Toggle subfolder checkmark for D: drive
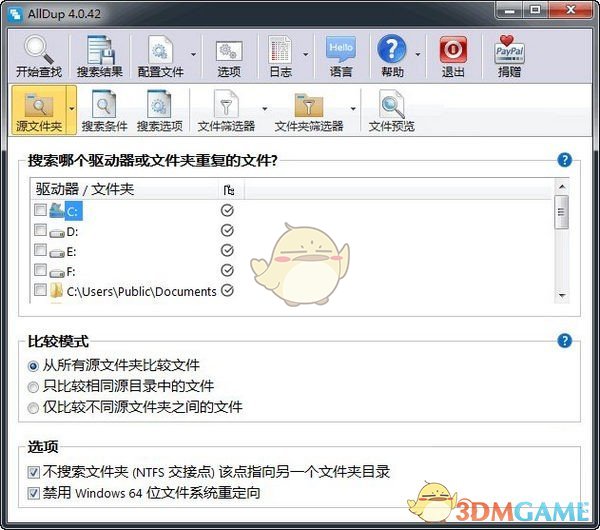This screenshot has width=600, height=530. 227,230
